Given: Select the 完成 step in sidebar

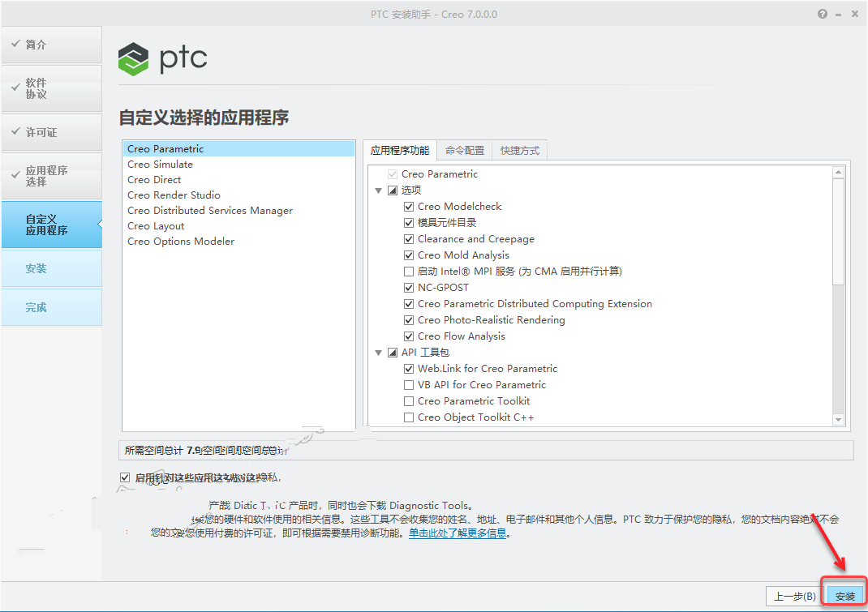Looking at the screenshot, I should (x=51, y=307).
